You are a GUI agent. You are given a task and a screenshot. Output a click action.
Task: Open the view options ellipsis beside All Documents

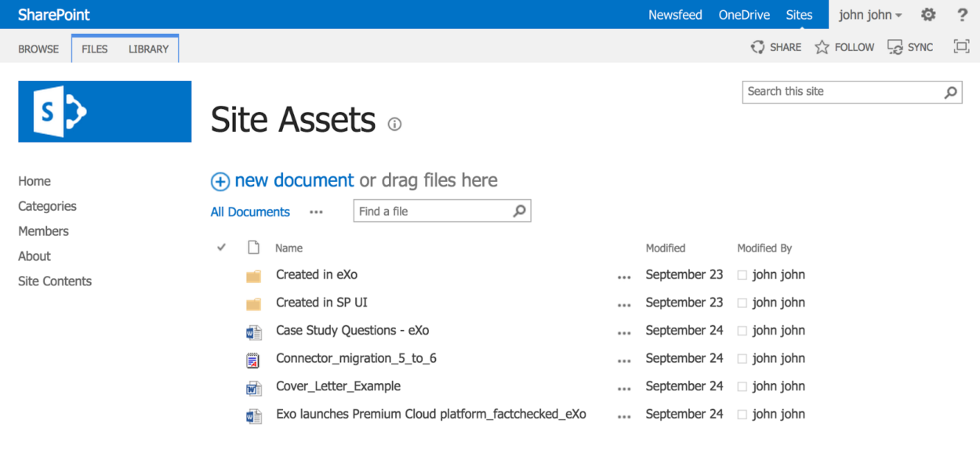click(316, 212)
